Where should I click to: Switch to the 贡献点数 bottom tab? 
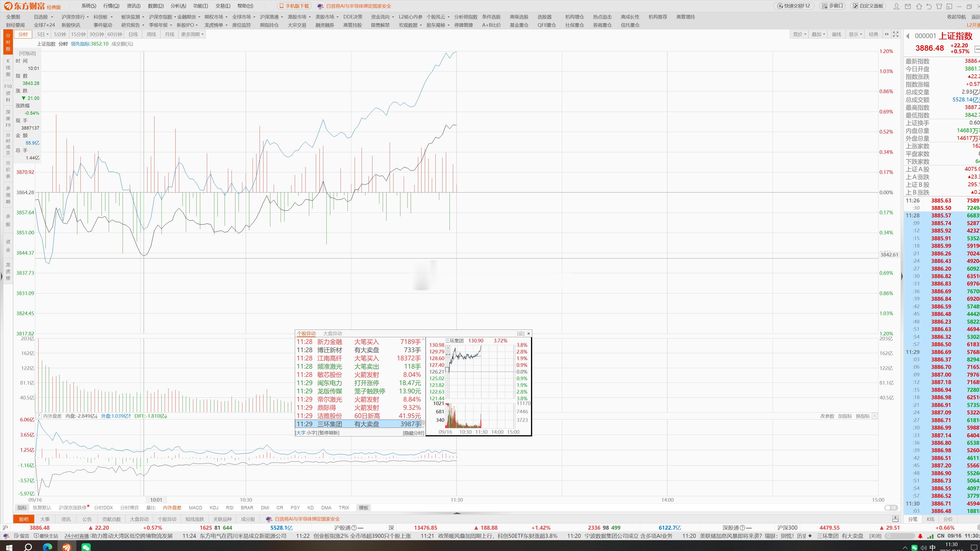(x=112, y=519)
